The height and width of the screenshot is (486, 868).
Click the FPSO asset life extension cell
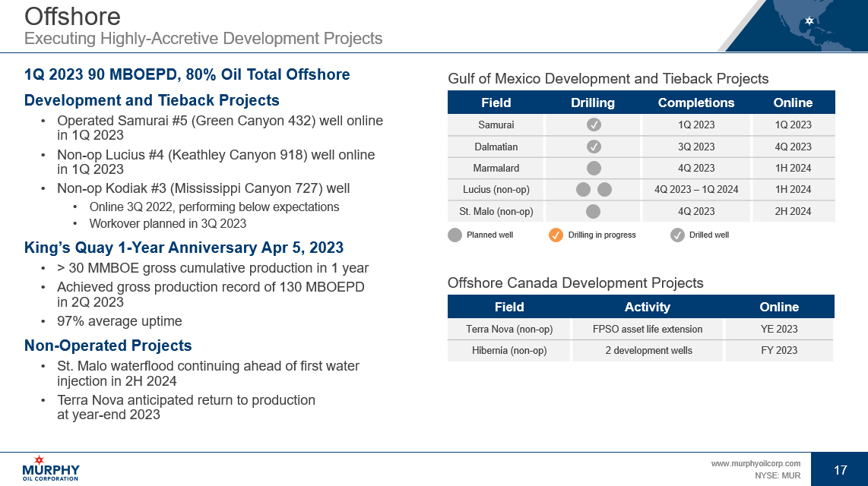click(647, 329)
